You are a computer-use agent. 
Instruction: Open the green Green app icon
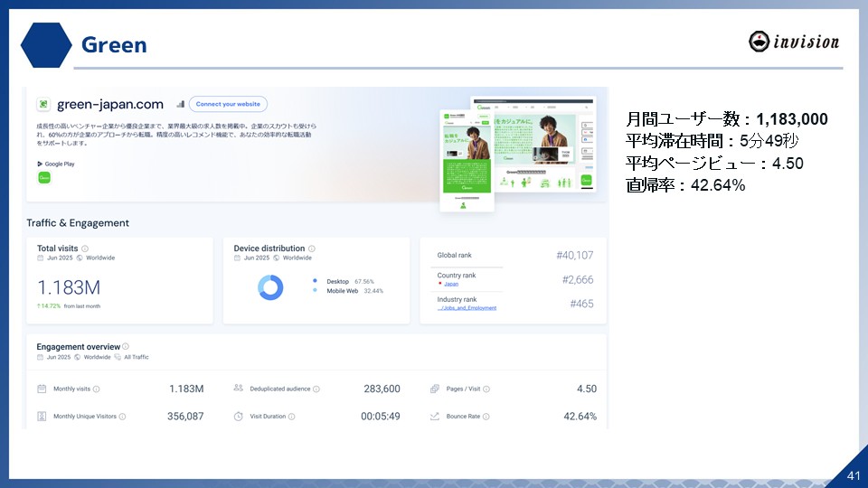(44, 178)
